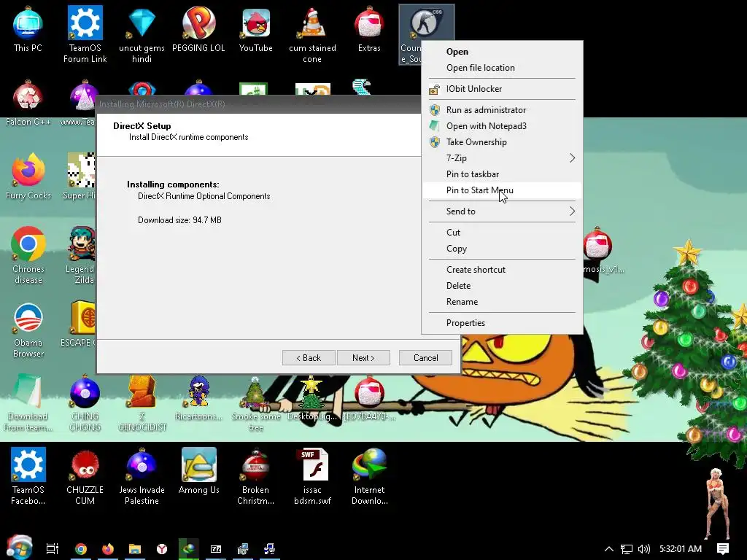Click the taskbar clock showing 5:32:01 AM
The width and height of the screenshot is (747, 560).
tap(681, 549)
